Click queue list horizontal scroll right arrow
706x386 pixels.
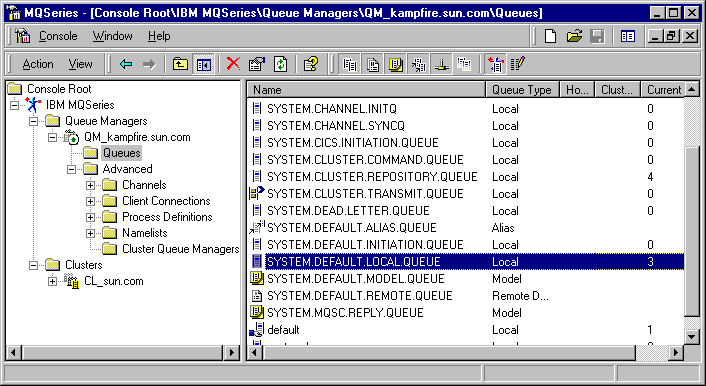coord(675,352)
